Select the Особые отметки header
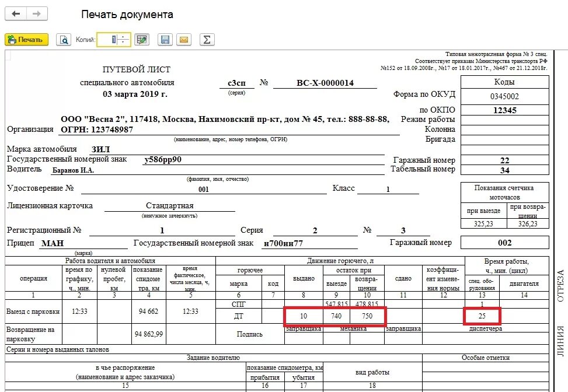The width and height of the screenshot is (568, 392). click(486, 358)
